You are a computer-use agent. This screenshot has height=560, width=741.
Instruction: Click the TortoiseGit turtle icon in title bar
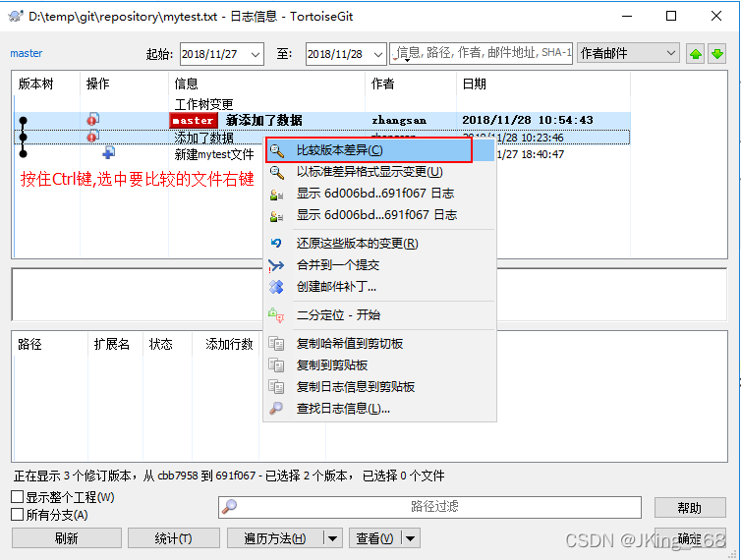point(16,16)
